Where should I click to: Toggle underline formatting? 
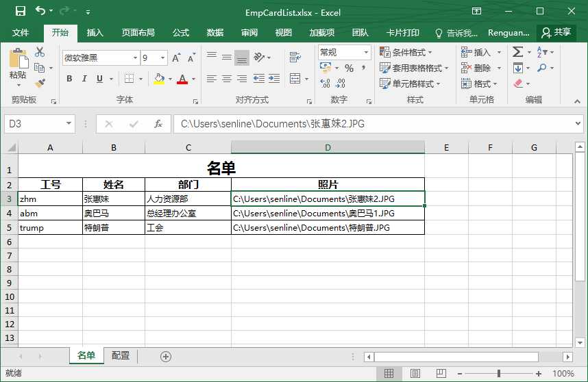pyautogui.click(x=99, y=79)
